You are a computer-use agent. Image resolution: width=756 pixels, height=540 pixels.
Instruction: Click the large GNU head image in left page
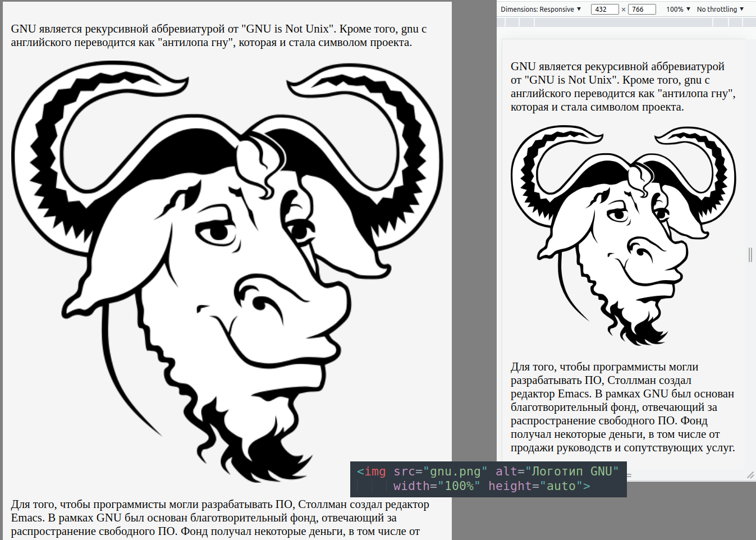coord(227,271)
